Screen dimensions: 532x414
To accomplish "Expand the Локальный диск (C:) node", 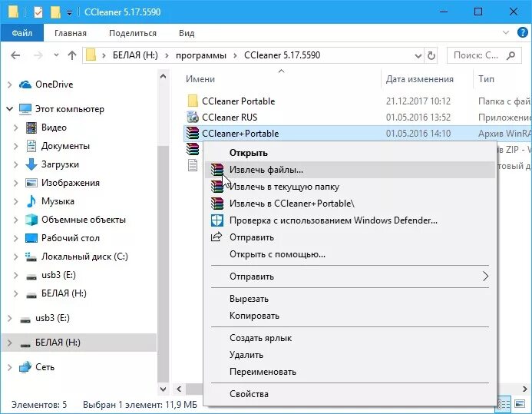I will (15, 257).
